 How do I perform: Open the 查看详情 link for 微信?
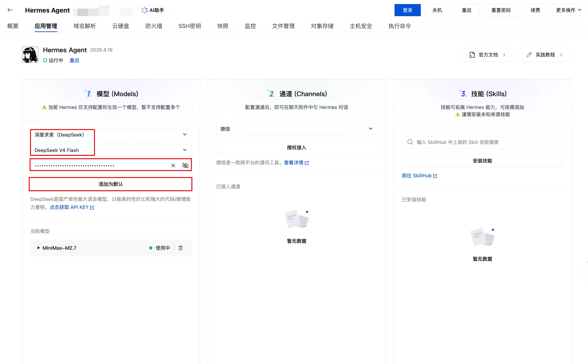(x=296, y=163)
